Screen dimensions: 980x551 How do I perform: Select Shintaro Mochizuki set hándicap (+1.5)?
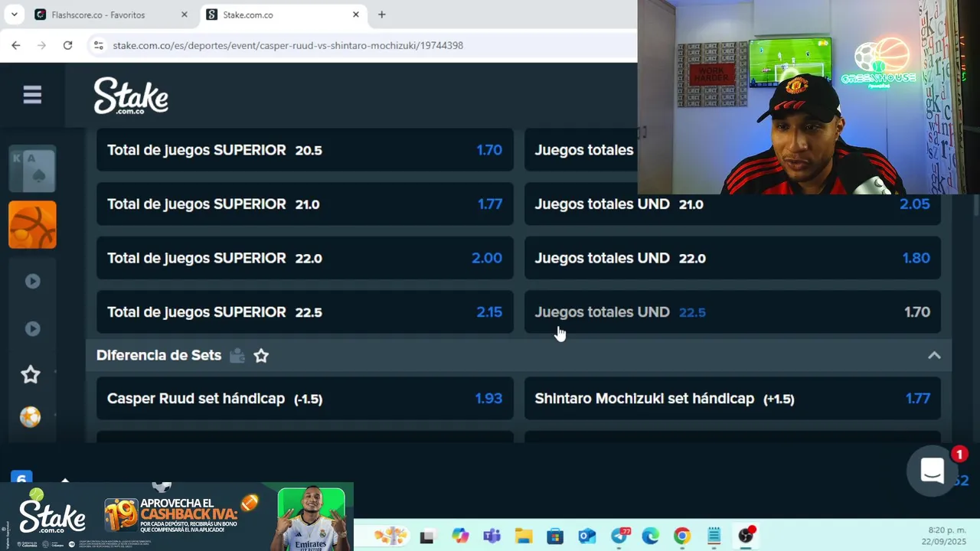pos(733,399)
